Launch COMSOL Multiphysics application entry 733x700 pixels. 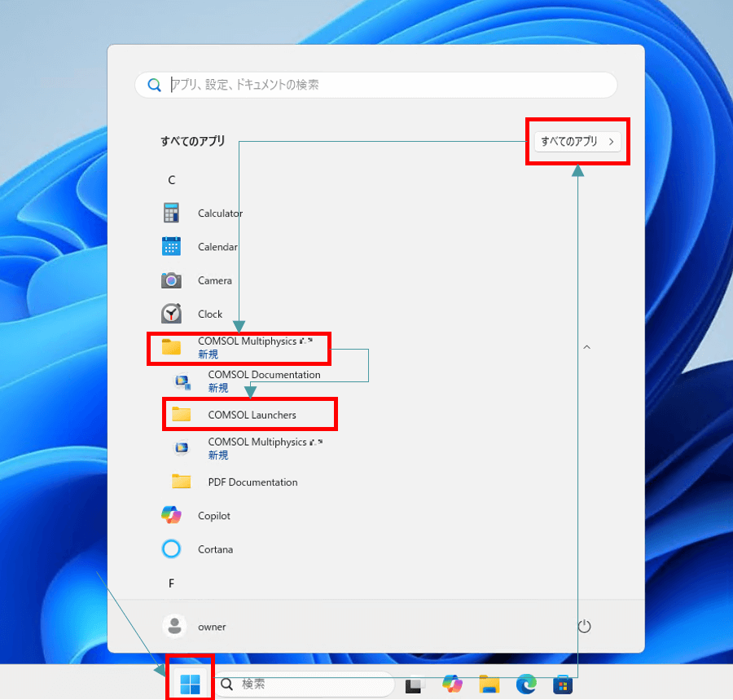click(263, 448)
